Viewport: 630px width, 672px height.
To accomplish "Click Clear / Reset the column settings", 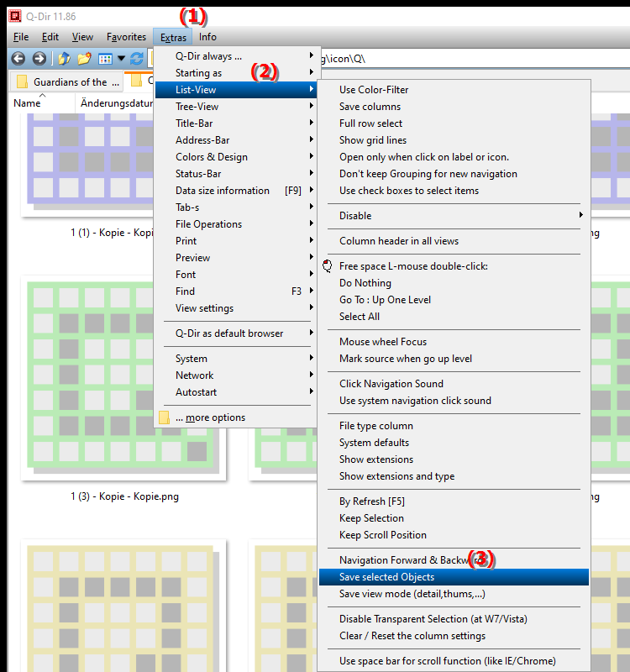I will coord(454,636).
